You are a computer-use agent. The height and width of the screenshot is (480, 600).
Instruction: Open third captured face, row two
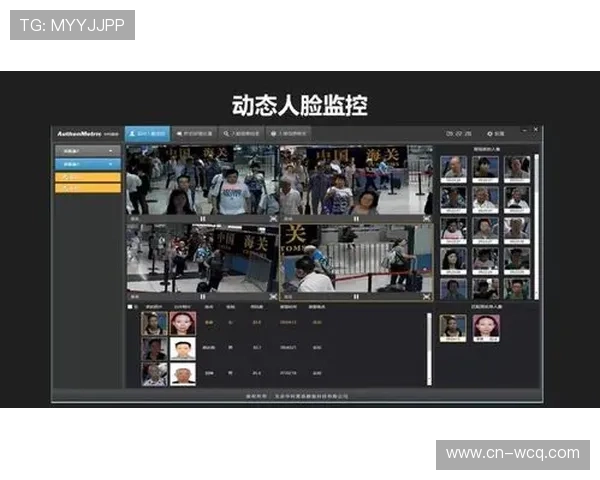(517, 200)
